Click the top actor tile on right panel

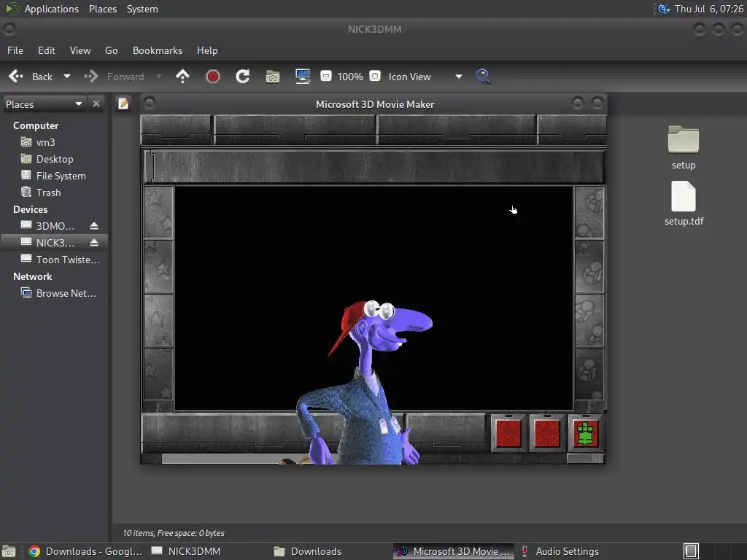589,212
